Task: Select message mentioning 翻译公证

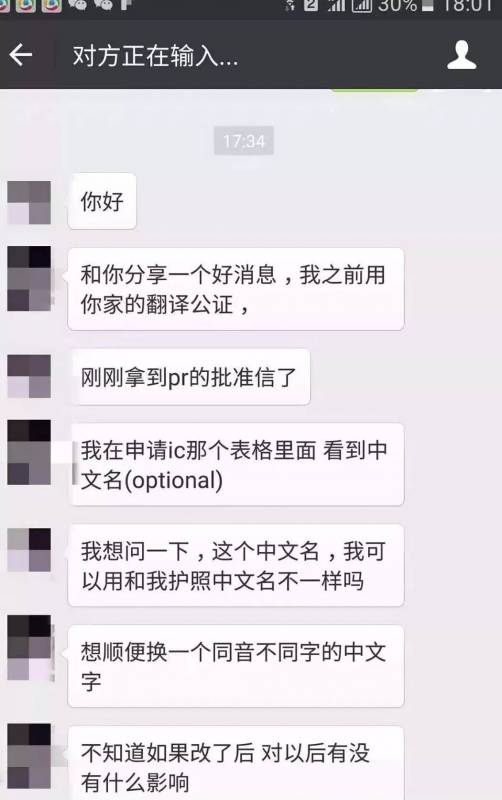Action: click(x=236, y=289)
